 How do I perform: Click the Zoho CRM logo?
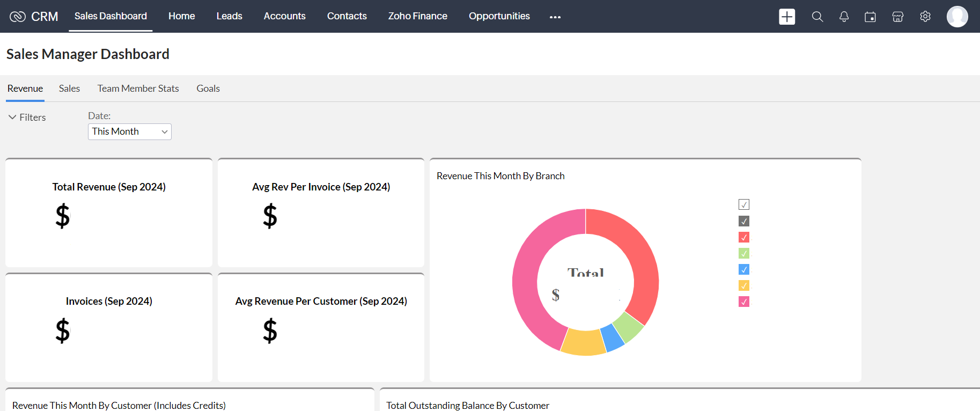point(34,17)
